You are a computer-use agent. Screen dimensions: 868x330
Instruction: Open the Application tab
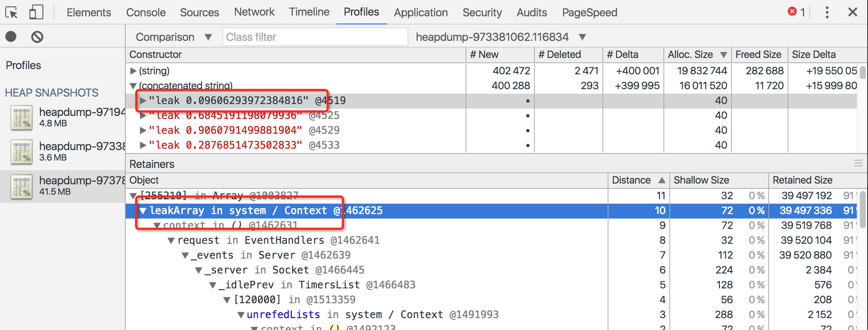pos(421,12)
